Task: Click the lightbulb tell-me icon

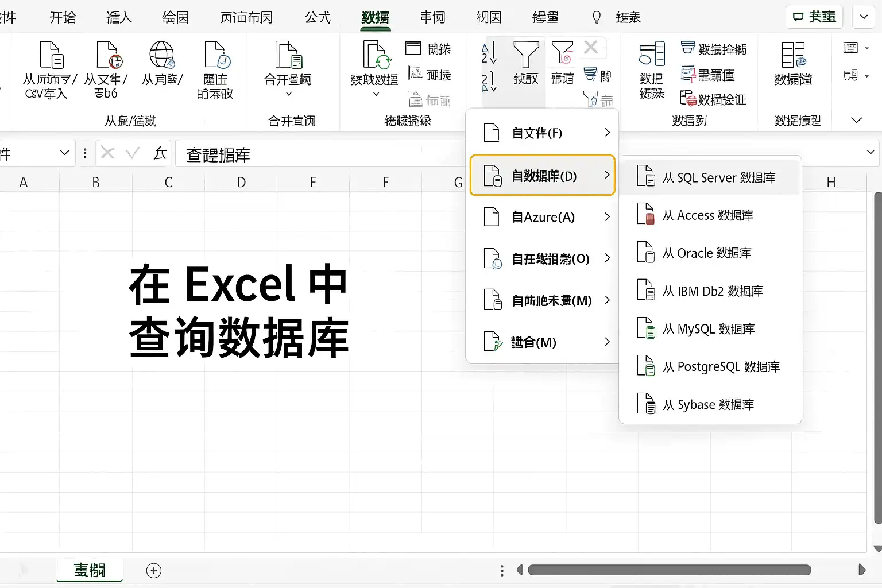Action: 597,18
